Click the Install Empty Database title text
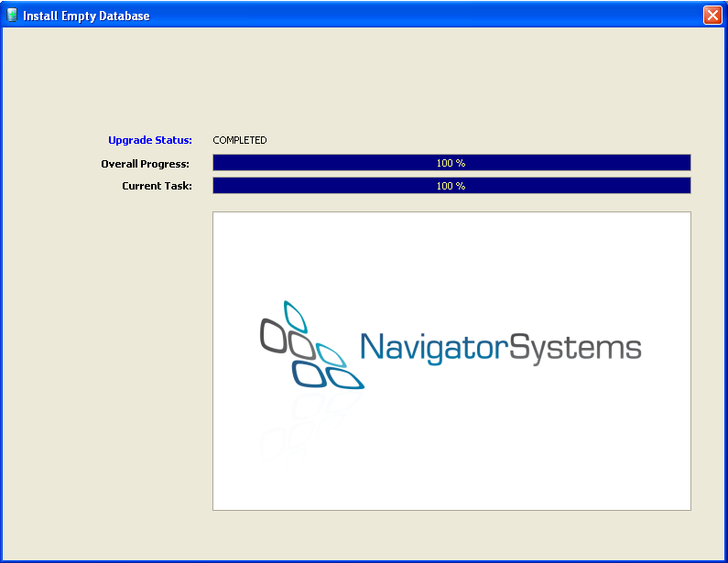728x563 pixels. tap(86, 16)
